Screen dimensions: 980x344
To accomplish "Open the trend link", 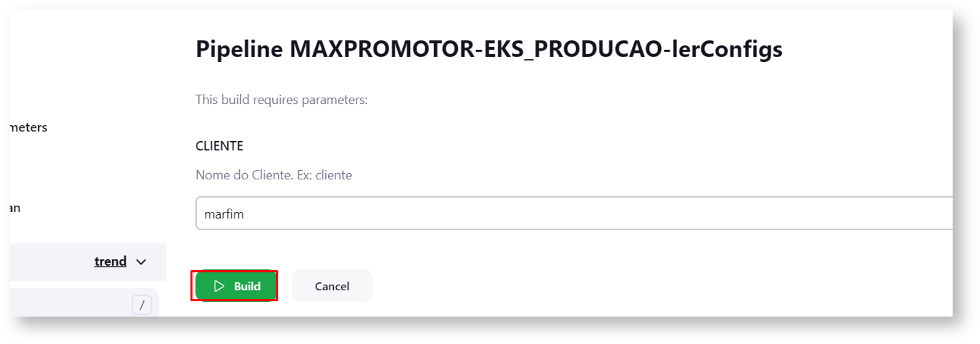I will coord(110,261).
